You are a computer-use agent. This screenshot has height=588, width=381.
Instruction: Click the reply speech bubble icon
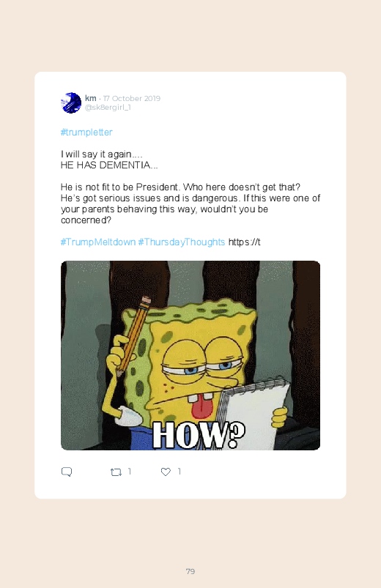[67, 472]
